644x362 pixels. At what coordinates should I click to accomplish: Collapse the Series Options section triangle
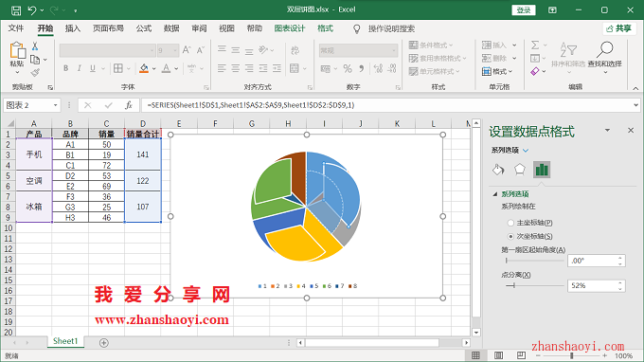click(495, 194)
